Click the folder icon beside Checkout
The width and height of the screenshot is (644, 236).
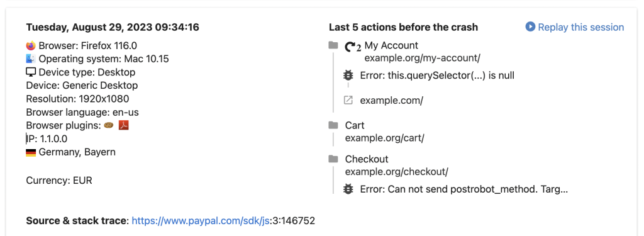(x=333, y=159)
